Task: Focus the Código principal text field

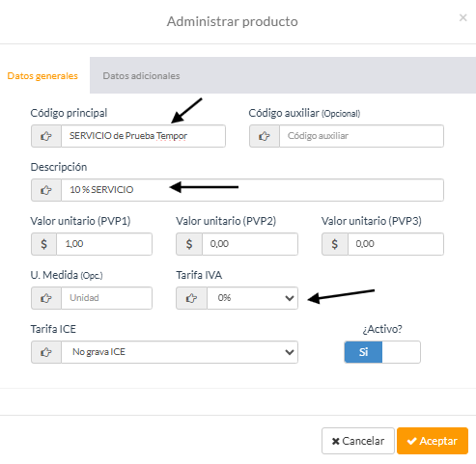Action: coord(143,136)
